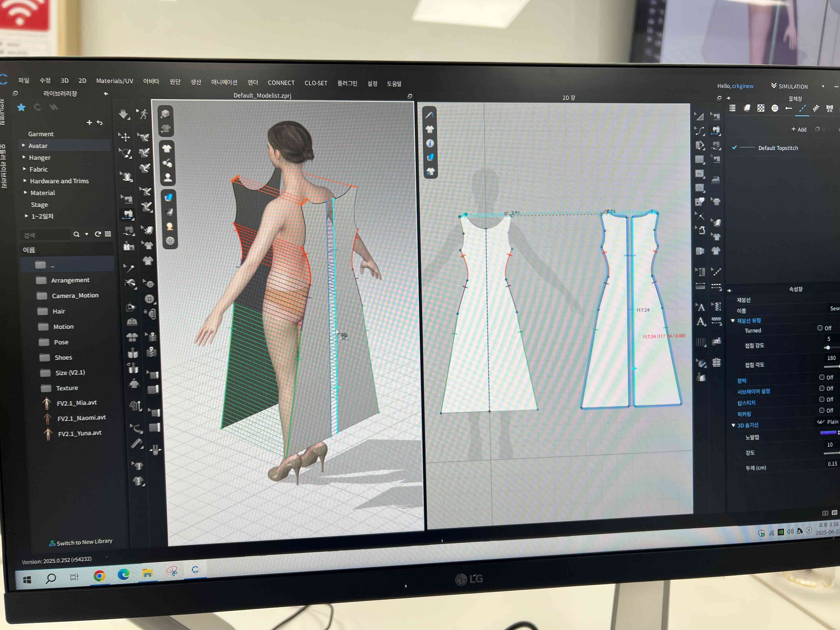Toggle the 퍼커링 checkbox

(821, 410)
